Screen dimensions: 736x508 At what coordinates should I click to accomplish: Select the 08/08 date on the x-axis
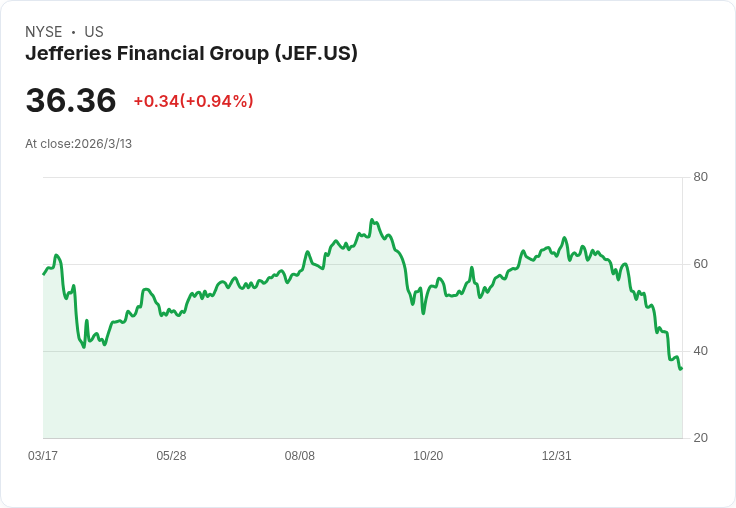pyautogui.click(x=300, y=456)
